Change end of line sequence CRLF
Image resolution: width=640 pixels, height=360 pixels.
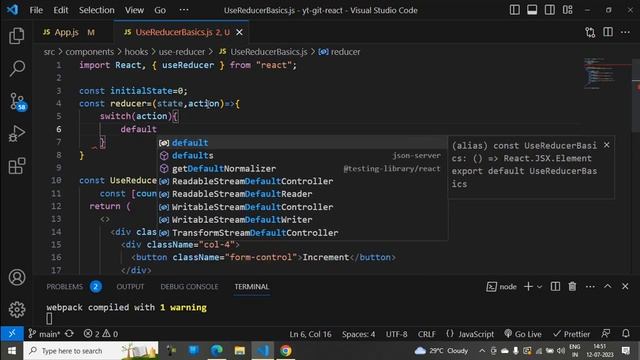tap(427, 334)
